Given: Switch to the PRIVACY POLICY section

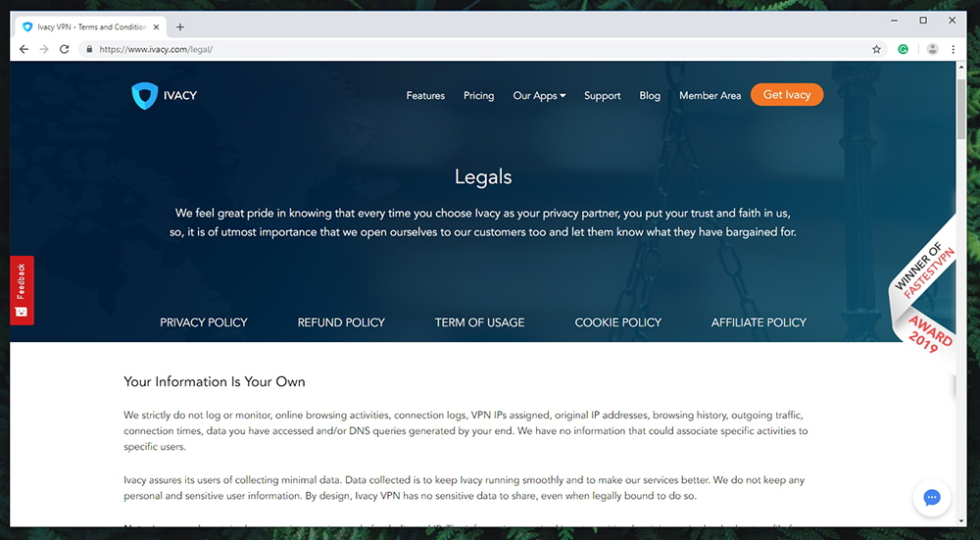Looking at the screenshot, I should coord(204,322).
